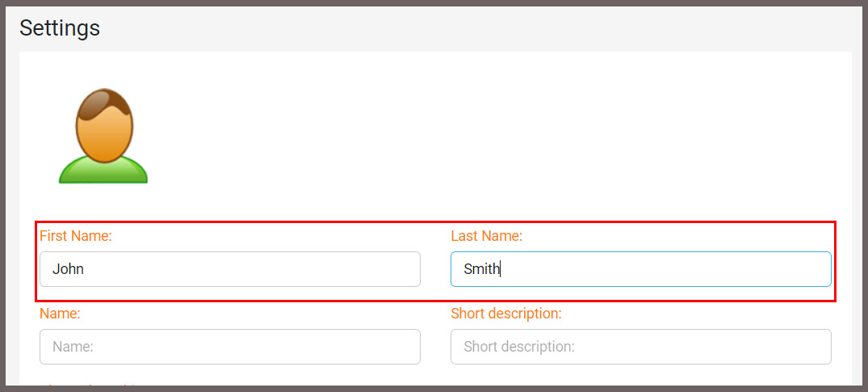Place cursor on the text John

click(68, 269)
